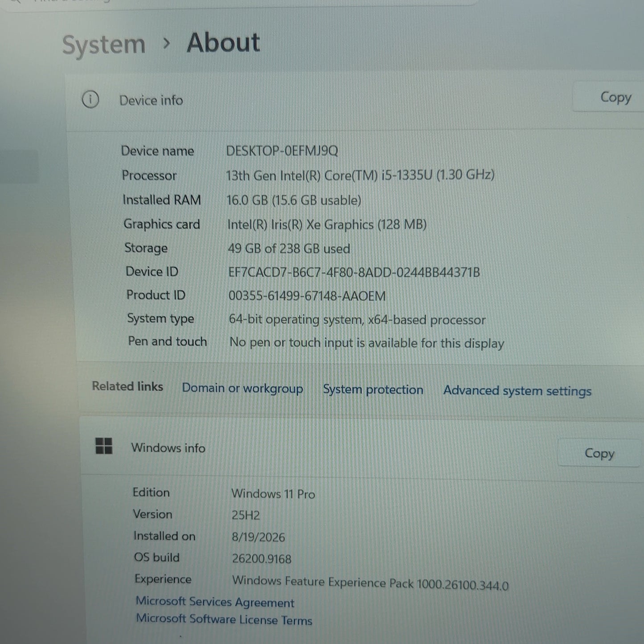Screen dimensions: 644x644
Task: Click the Version label
Action: pos(152,514)
